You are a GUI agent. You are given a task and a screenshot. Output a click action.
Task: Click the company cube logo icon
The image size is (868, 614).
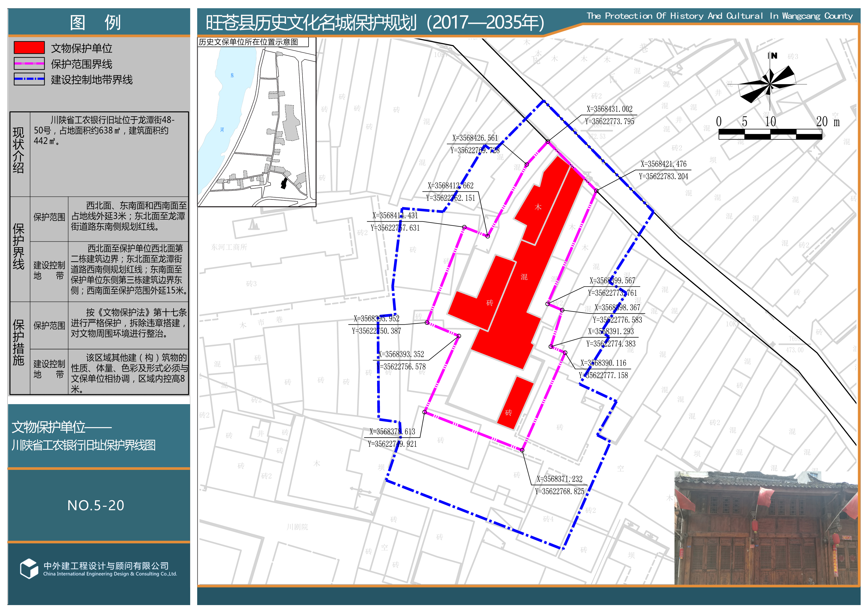[x=29, y=568]
